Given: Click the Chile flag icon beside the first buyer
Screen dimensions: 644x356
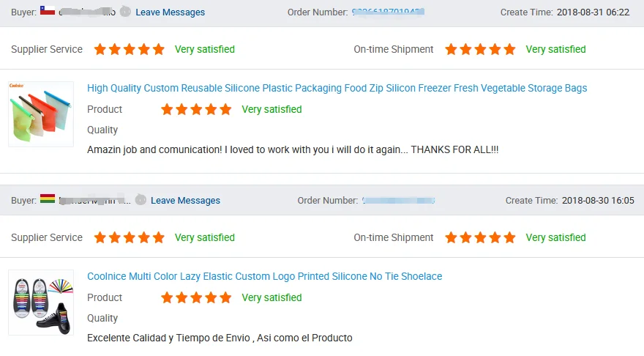Looking at the screenshot, I should point(48,11).
